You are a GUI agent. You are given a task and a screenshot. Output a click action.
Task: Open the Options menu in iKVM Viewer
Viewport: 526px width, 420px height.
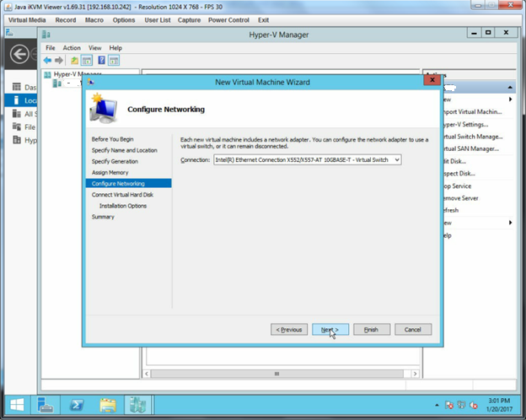pos(124,20)
